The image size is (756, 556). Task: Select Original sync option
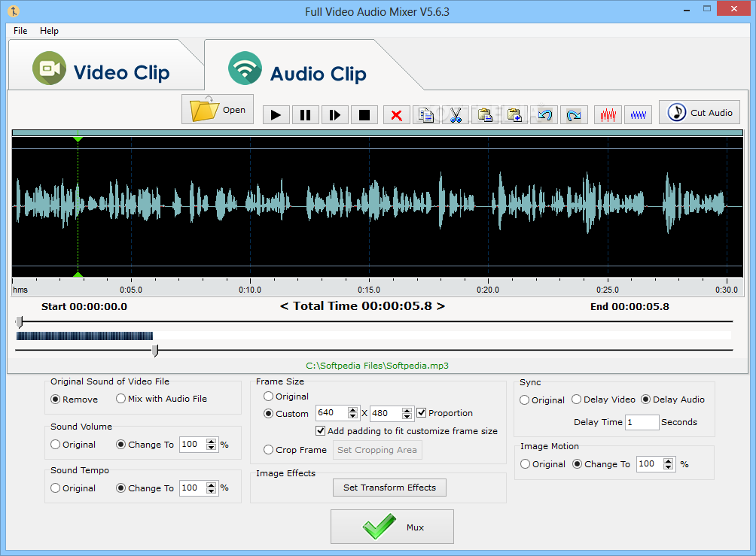point(542,400)
